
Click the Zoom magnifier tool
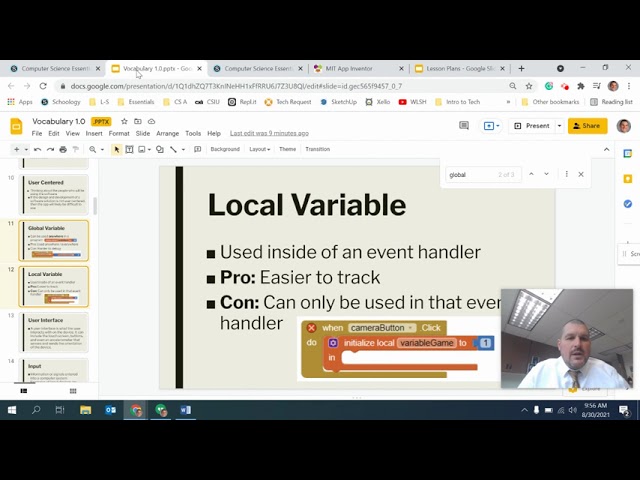pyautogui.click(x=93, y=149)
